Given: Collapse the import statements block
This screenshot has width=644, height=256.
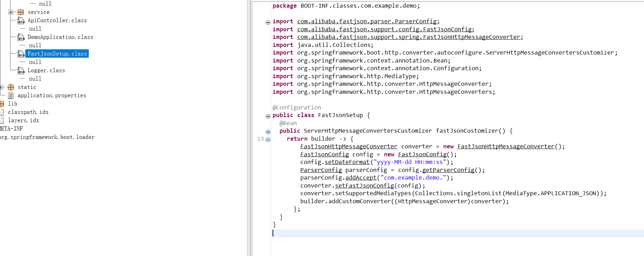Looking at the screenshot, I should pos(268,23).
